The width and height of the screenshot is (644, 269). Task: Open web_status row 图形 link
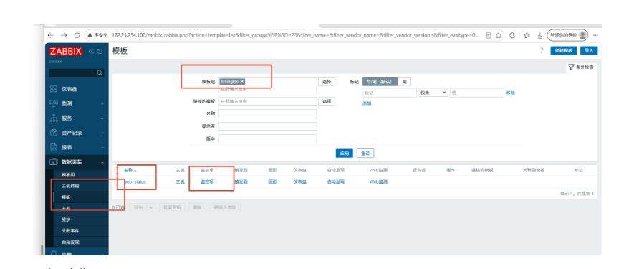coord(272,181)
